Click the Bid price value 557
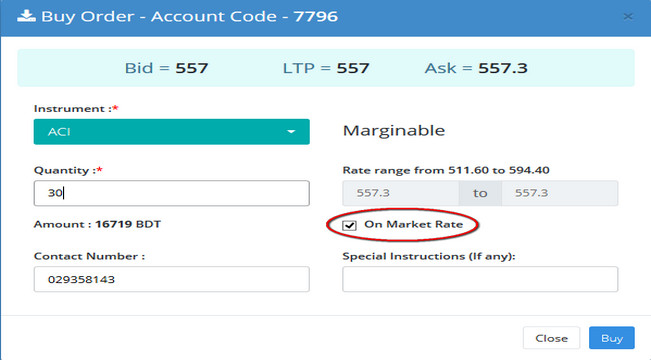 [x=191, y=68]
